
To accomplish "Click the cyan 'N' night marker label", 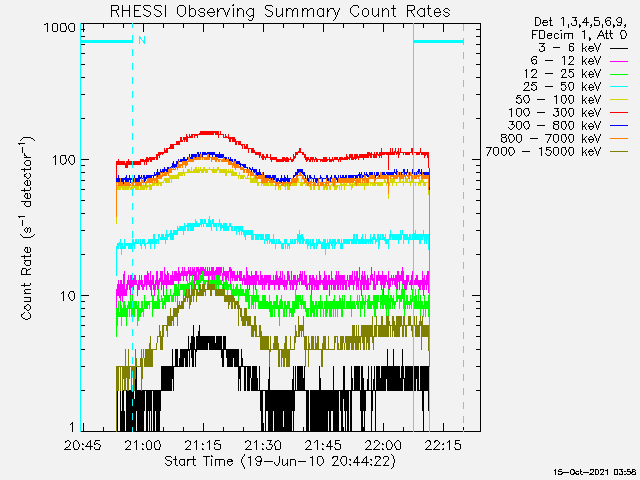I will click(x=142, y=40).
